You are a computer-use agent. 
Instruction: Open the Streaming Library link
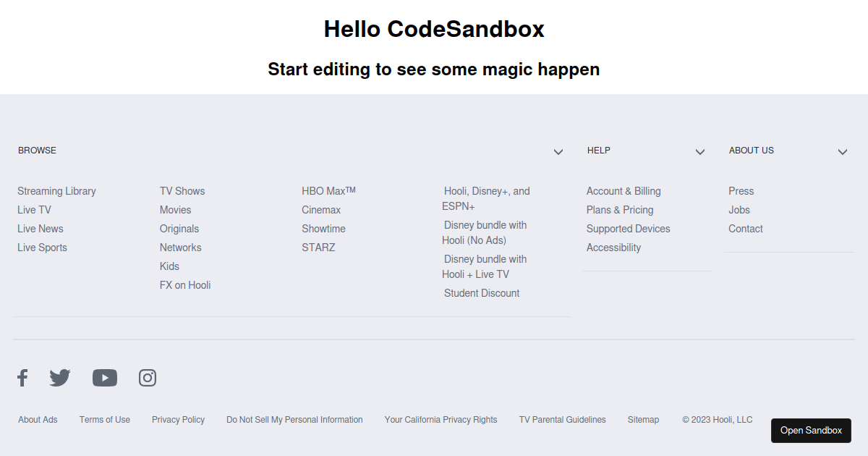tap(56, 190)
